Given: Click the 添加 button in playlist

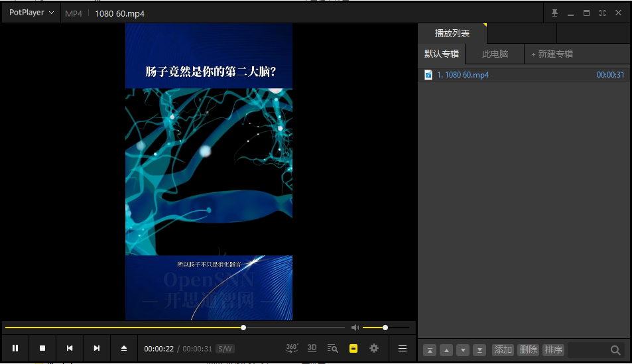Looking at the screenshot, I should tap(503, 350).
